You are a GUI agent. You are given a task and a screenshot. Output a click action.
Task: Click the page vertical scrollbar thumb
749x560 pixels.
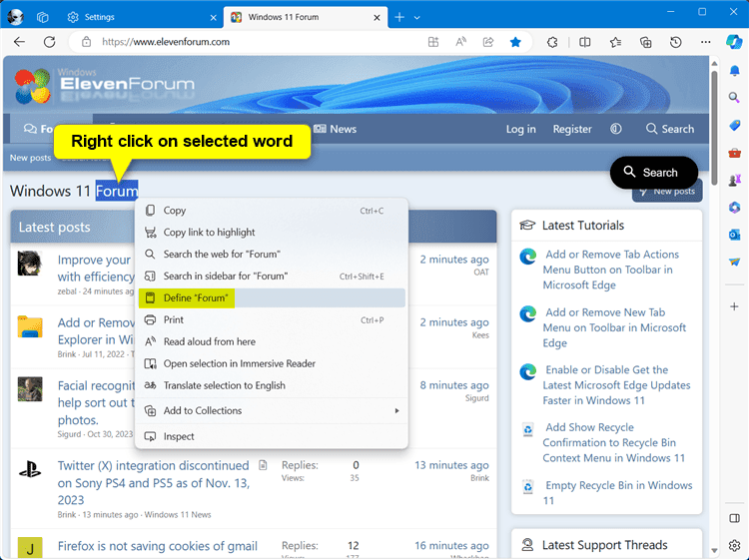pyautogui.click(x=714, y=128)
